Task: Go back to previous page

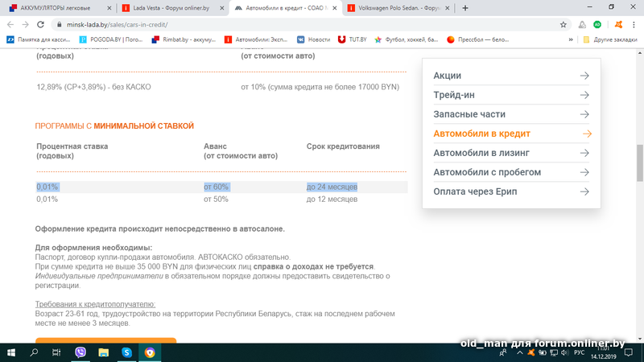Action: tap(10, 25)
